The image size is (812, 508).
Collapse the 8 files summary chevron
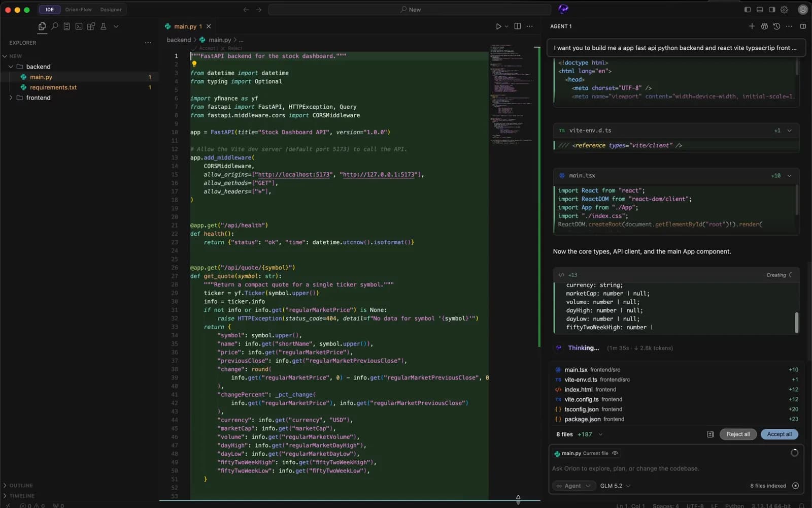pos(600,434)
